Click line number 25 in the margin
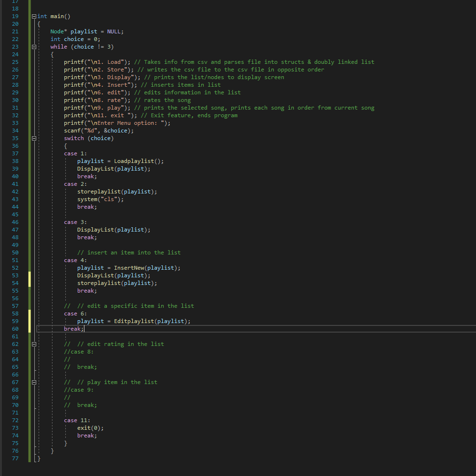 click(15, 61)
